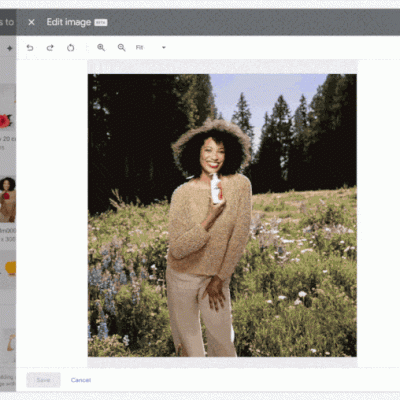Viewport: 400px width, 400px height.
Task: Zoom out using the minus magnifier
Action: pyautogui.click(x=122, y=48)
